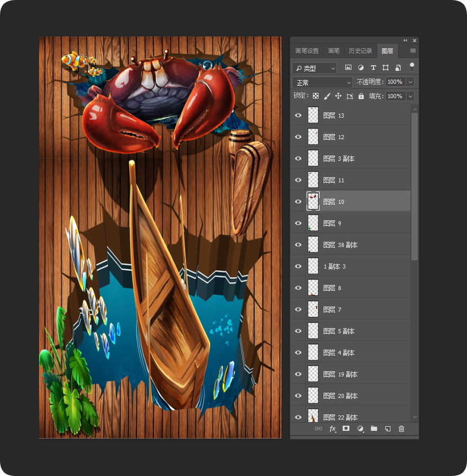Hide layer 图层 38 副本
The image size is (467, 476).
click(x=298, y=245)
